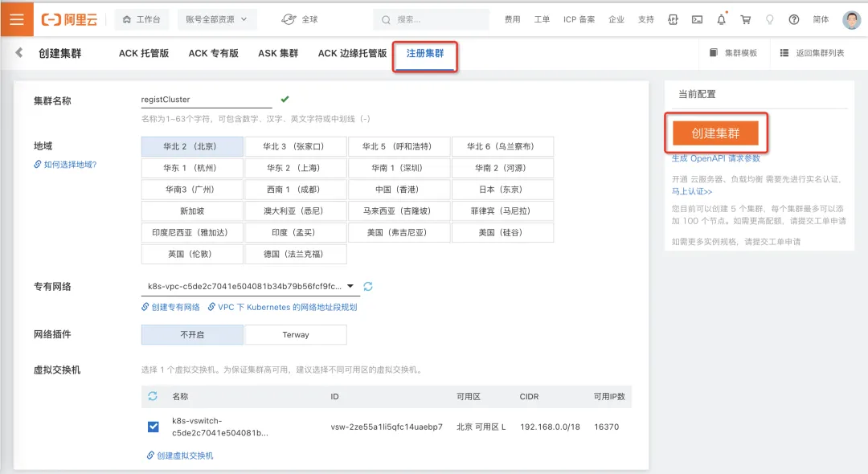
Task: Click 返回集群列表 to return to list
Action: click(x=812, y=53)
